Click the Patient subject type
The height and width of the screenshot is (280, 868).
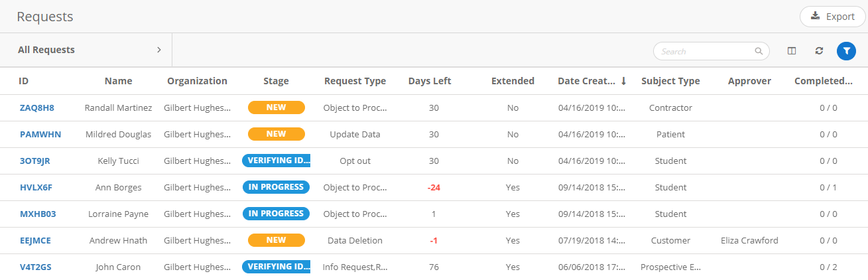670,134
